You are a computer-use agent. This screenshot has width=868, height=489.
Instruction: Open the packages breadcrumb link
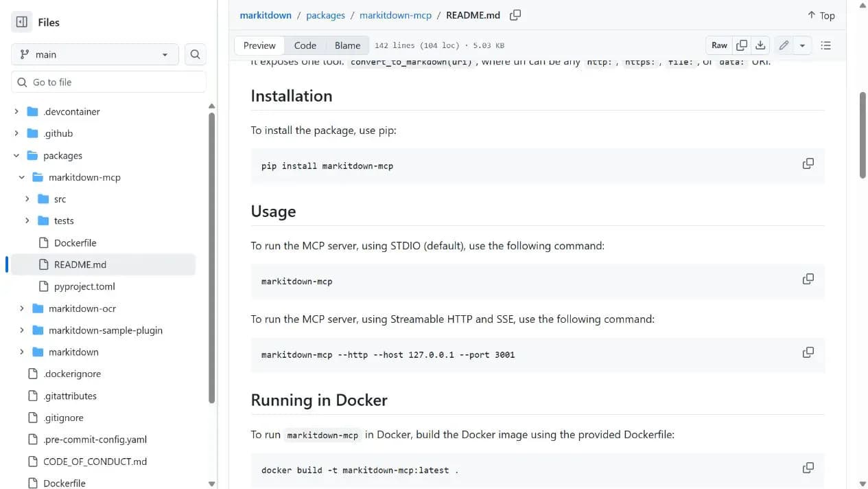tap(325, 15)
